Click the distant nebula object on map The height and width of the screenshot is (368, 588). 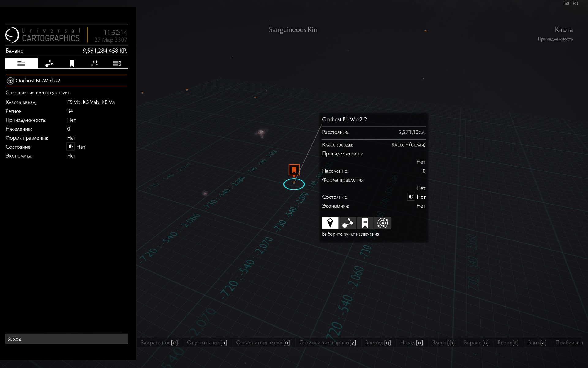(261, 132)
